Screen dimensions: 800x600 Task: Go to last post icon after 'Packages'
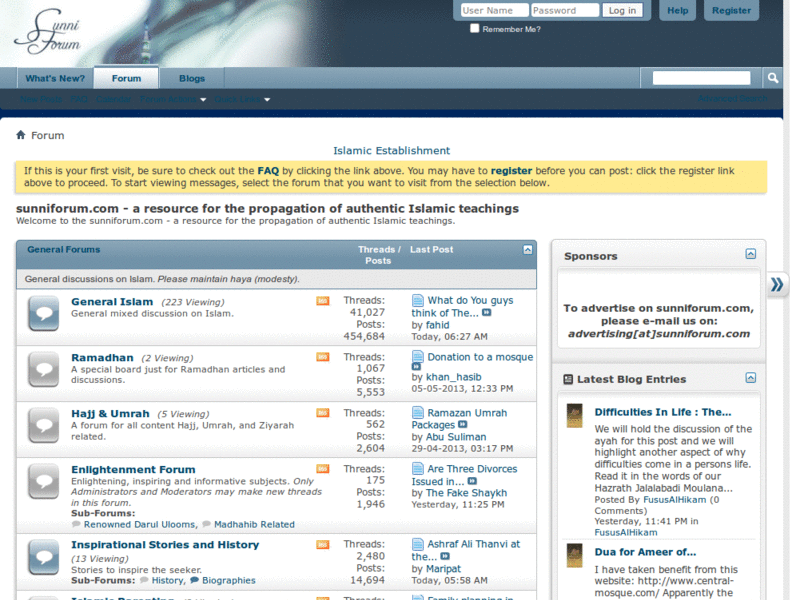[462, 424]
